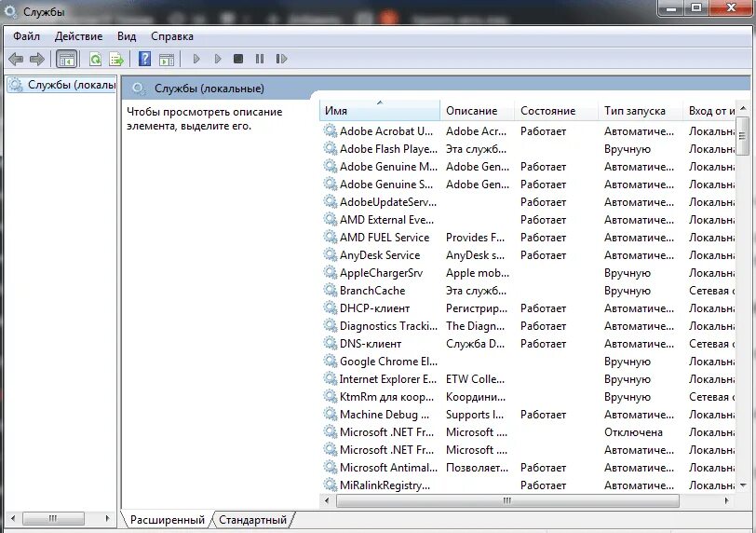This screenshot has height=533, width=756.
Task: Click gear icon beside BranchCache
Action: (331, 291)
